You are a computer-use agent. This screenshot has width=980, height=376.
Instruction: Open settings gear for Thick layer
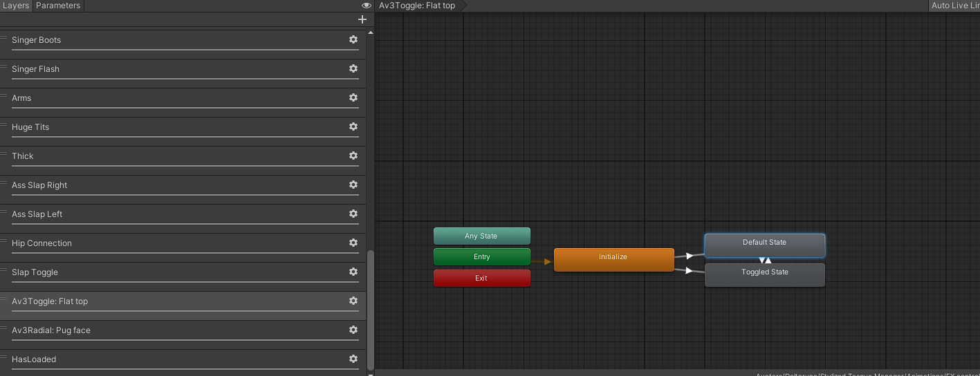tap(353, 156)
